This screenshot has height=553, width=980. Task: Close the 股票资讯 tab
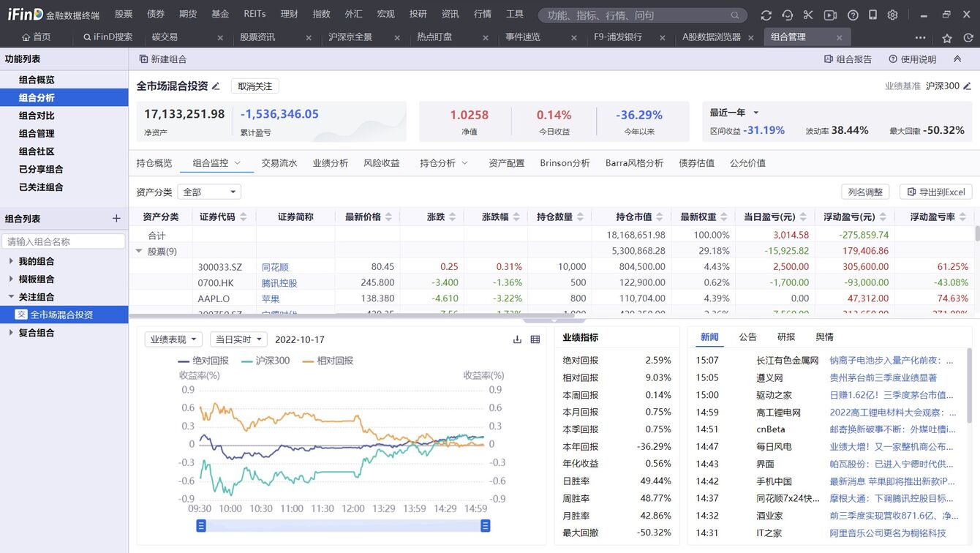pyautogui.click(x=309, y=38)
